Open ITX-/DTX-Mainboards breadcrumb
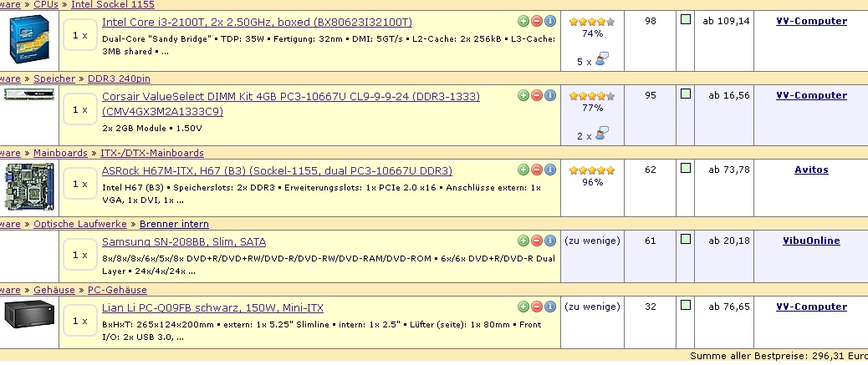The width and height of the screenshot is (868, 365). point(151,153)
